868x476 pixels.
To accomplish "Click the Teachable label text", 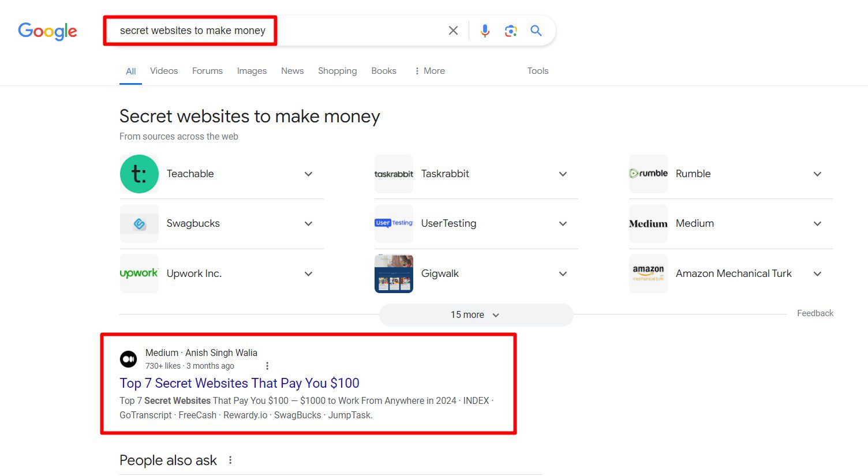I will click(190, 174).
